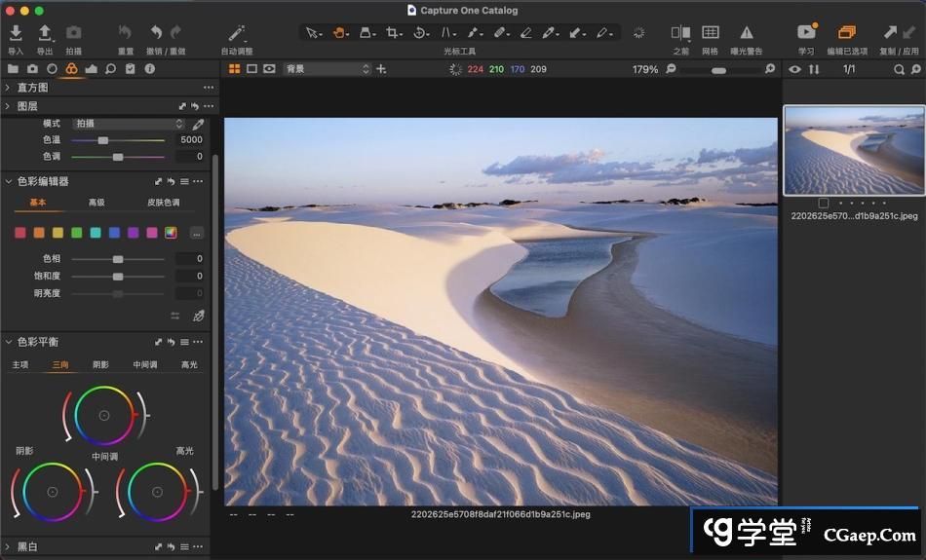Toggle the Exposure Warning (曝光警告)

click(746, 34)
